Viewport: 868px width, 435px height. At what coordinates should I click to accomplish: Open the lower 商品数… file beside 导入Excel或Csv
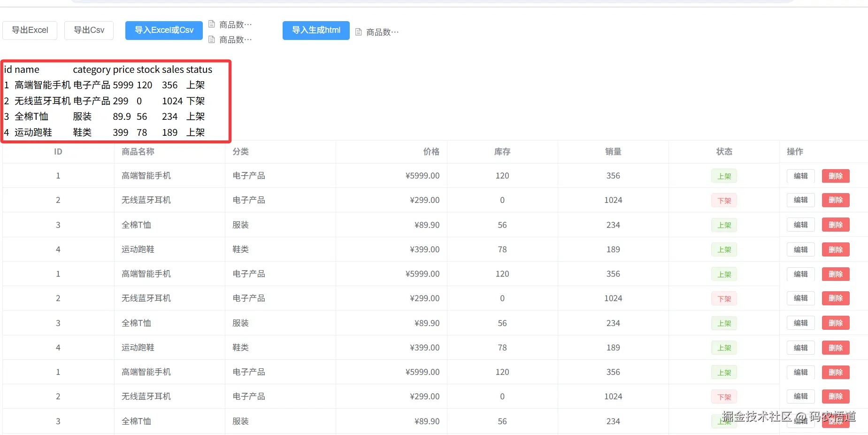236,39
